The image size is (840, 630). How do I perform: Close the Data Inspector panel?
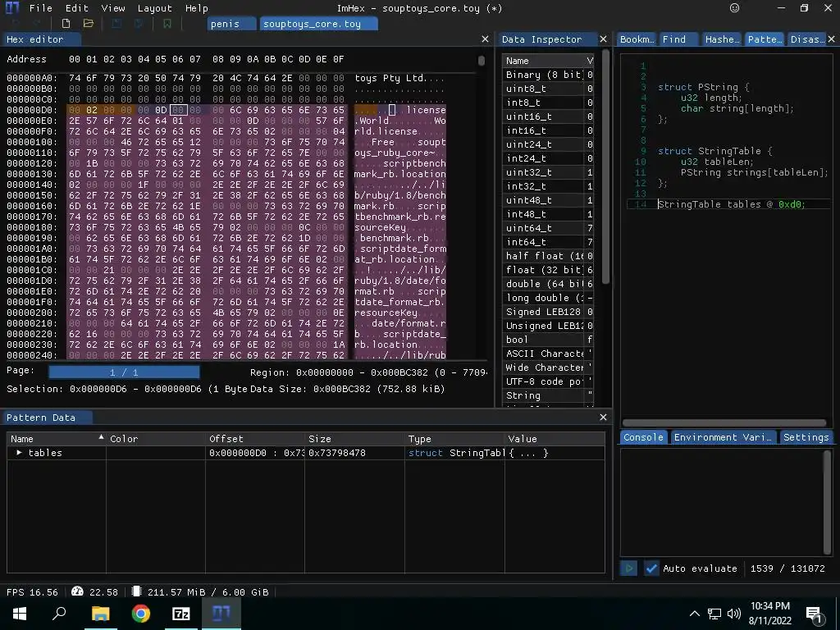[603, 39]
